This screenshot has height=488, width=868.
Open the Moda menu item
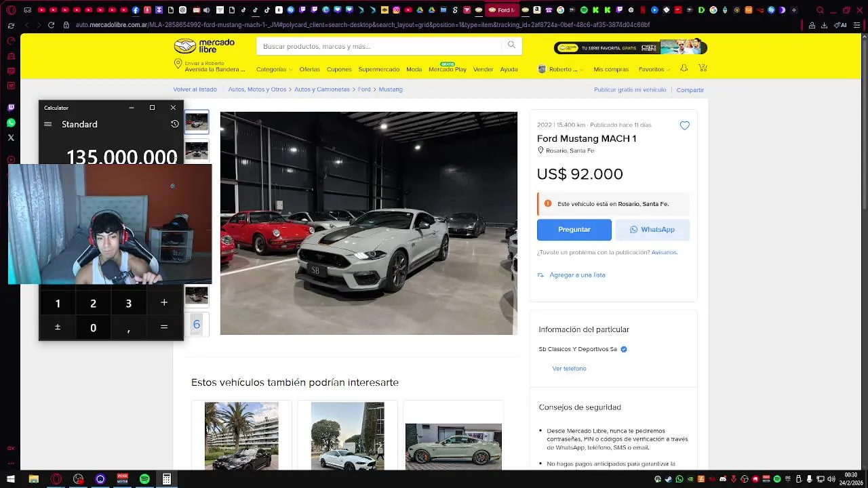point(414,69)
